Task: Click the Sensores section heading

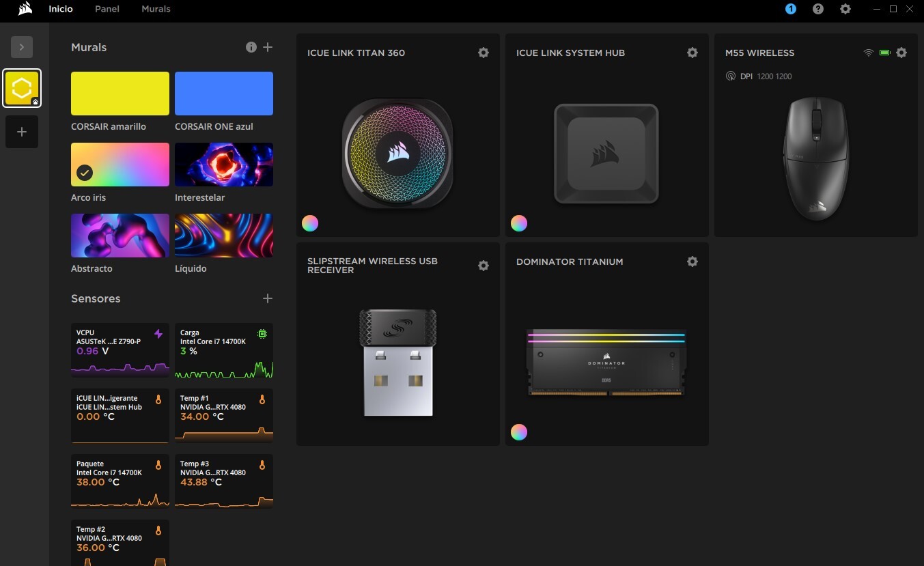Action: click(96, 298)
